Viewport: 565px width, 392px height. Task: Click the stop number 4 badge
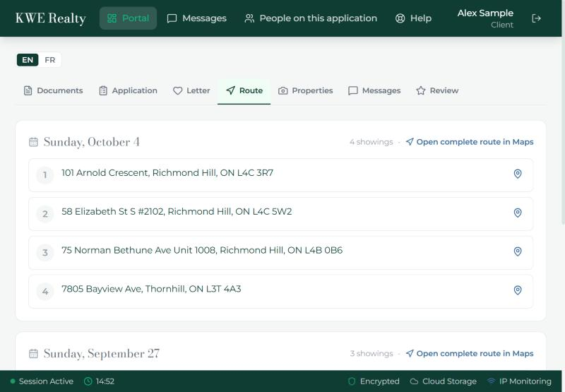pyautogui.click(x=45, y=292)
